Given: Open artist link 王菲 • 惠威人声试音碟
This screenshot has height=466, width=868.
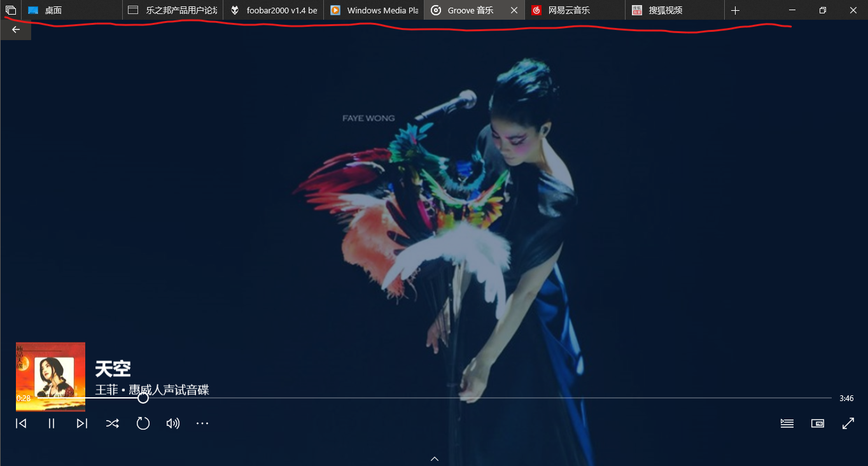Looking at the screenshot, I should click(152, 390).
